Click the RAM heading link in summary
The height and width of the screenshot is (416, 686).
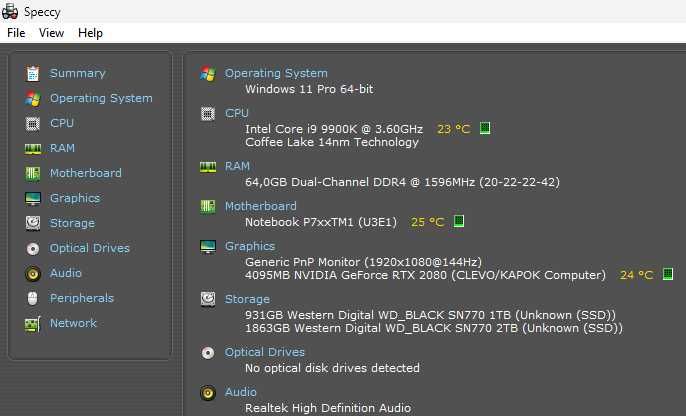pyautogui.click(x=237, y=166)
